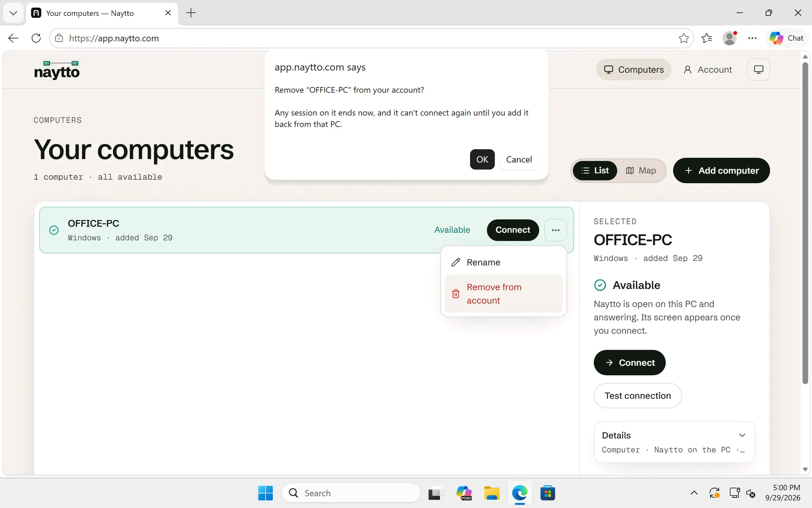This screenshot has height=508, width=812.
Task: Click the monitor icon button beside Account
Action: [758, 69]
